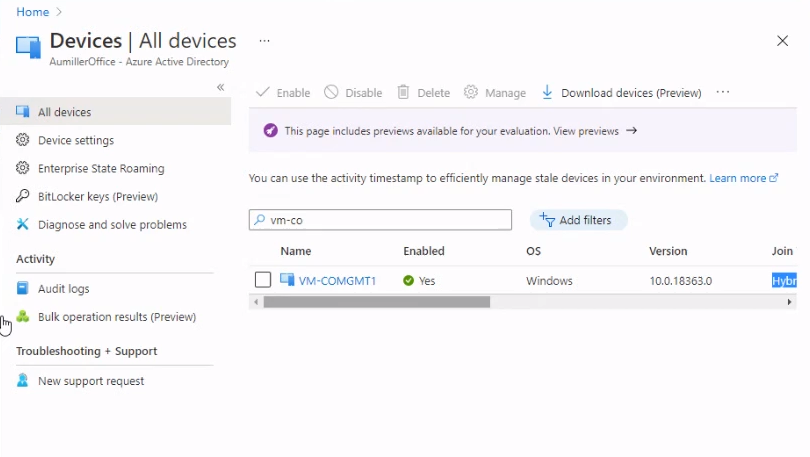Click the Download devices (Preview) button

[621, 93]
